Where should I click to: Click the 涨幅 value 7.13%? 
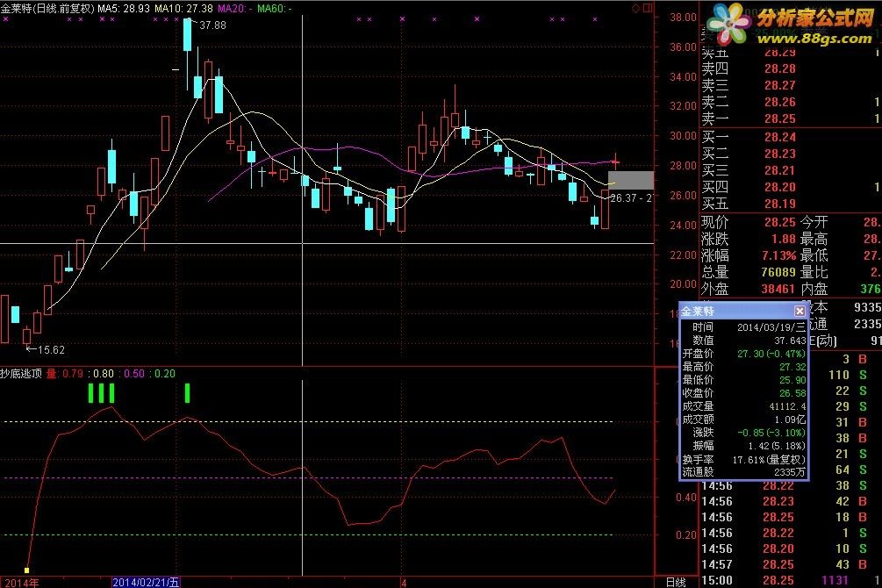pos(779,255)
